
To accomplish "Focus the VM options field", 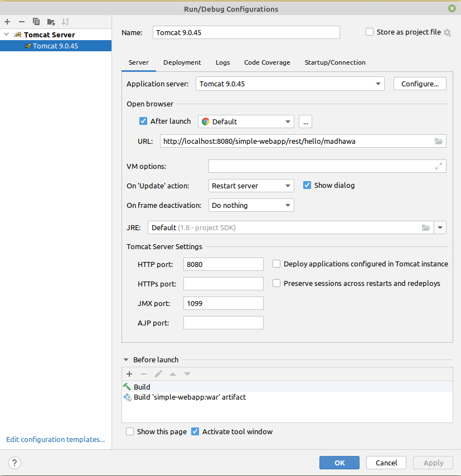I will click(x=327, y=166).
